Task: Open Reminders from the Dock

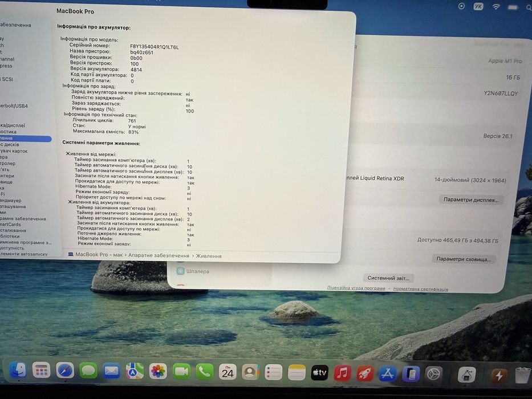Action: [x=274, y=373]
